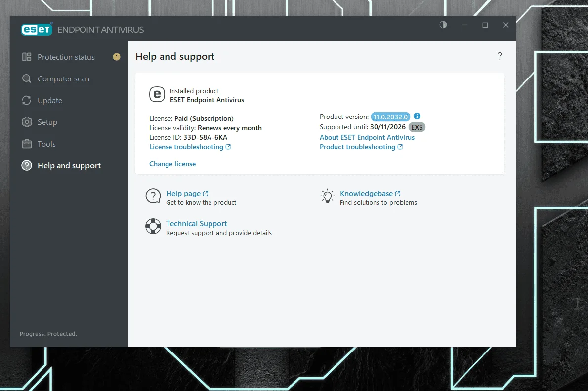Click the License ID 33D-58A-6KA text
Viewport: 588px width, 391px height.
click(205, 137)
